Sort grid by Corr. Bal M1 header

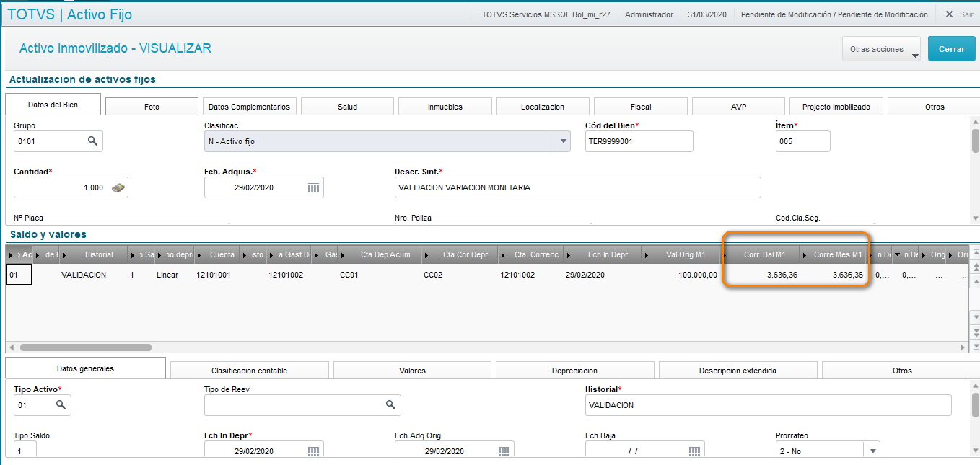pos(765,254)
